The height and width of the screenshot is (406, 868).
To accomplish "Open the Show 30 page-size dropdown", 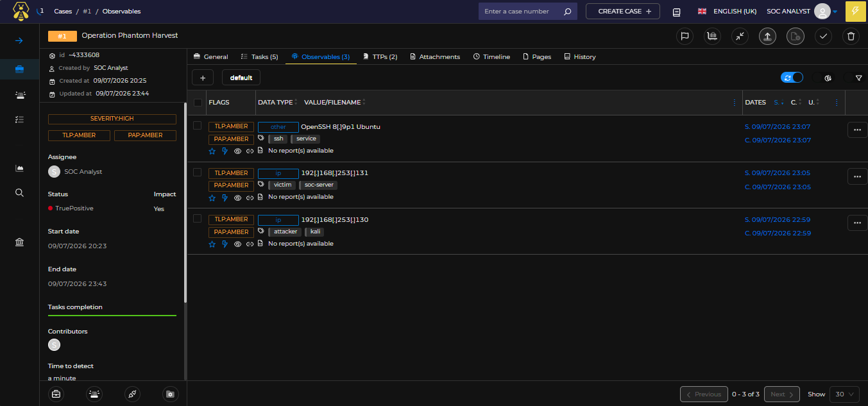I will (846, 394).
